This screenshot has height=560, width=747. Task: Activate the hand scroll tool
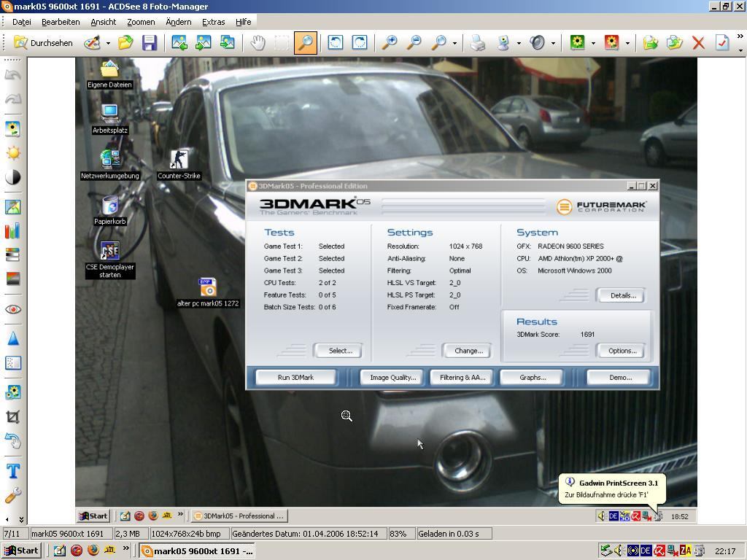[258, 43]
